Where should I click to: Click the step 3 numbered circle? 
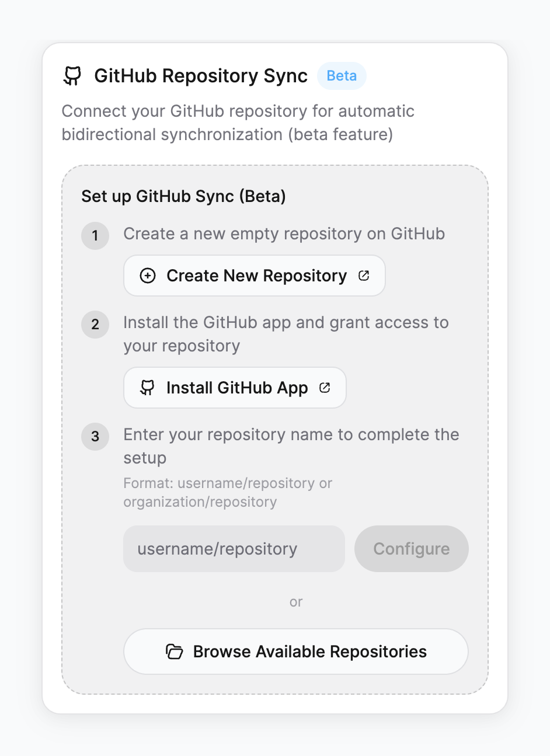(x=95, y=437)
